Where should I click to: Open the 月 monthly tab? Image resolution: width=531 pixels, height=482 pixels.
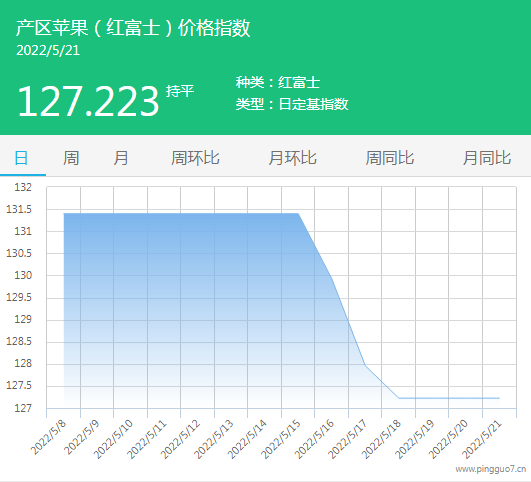[x=121, y=158]
